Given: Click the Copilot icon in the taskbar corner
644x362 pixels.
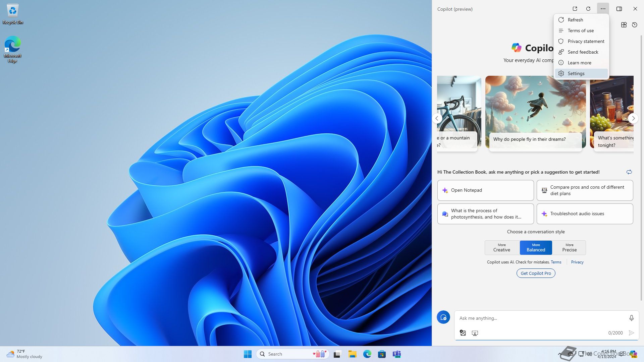Looking at the screenshot, I should coord(633,354).
